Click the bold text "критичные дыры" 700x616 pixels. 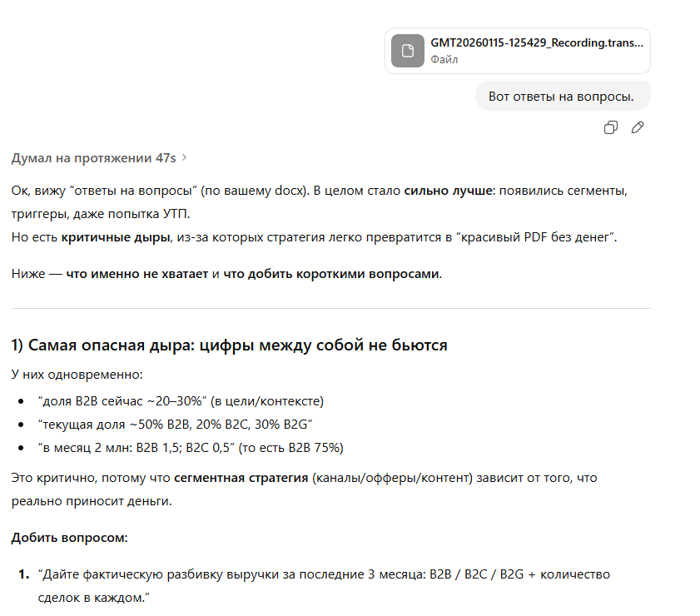pos(115,237)
